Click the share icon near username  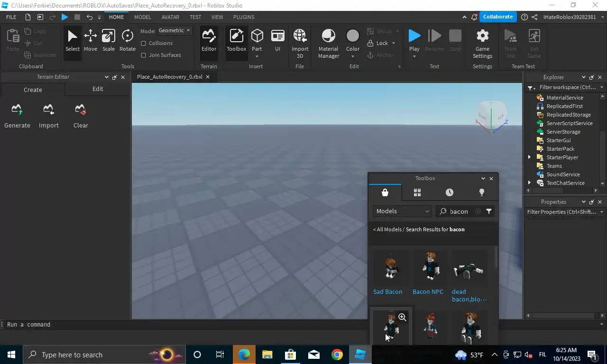(x=534, y=17)
